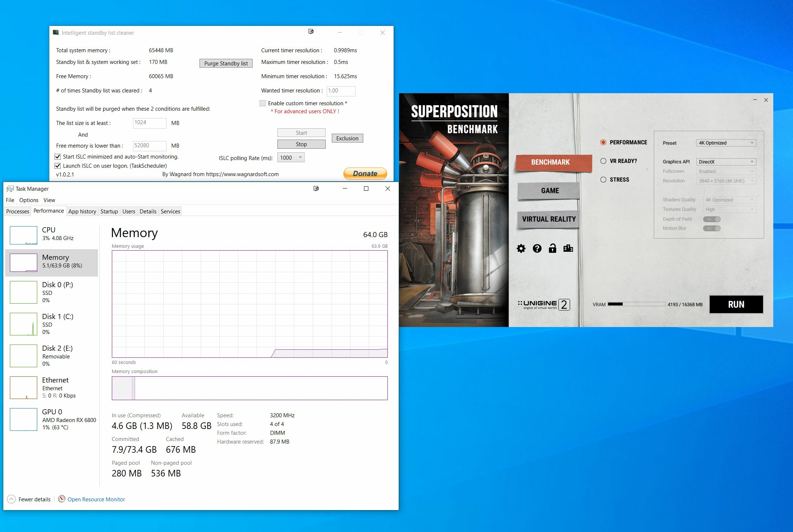The height and width of the screenshot is (532, 793).
Task: Select Disk 2 (E:) graph thumbnail
Action: (23, 356)
